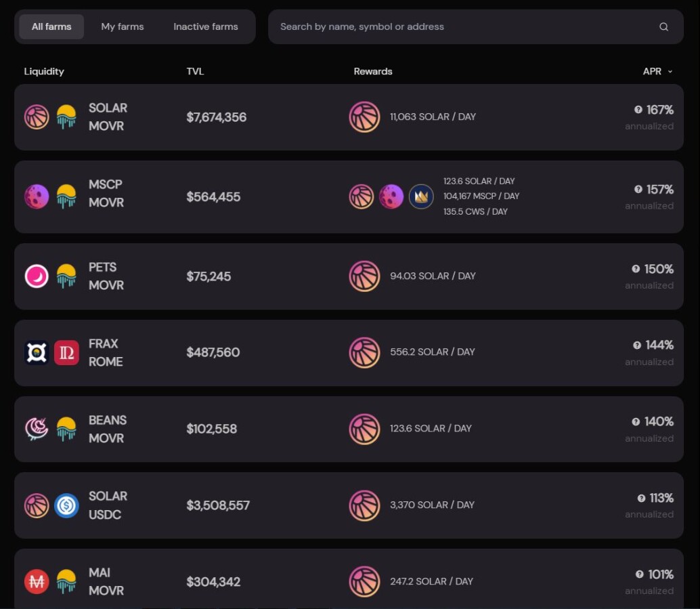Click the MAI red token icon
This screenshot has width=700, height=609.
(x=37, y=582)
